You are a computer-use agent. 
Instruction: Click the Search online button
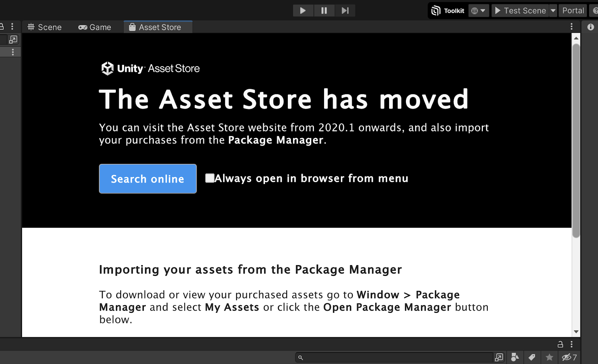coord(148,179)
